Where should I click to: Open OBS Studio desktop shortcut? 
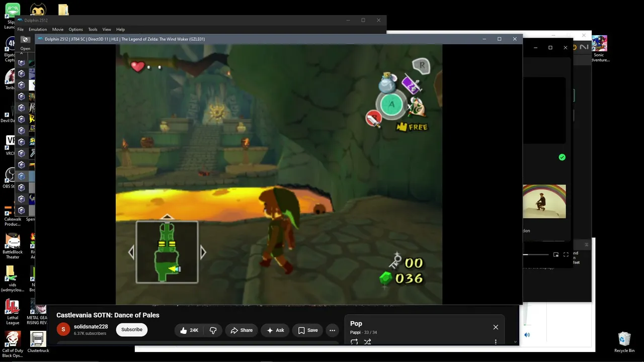10,178
